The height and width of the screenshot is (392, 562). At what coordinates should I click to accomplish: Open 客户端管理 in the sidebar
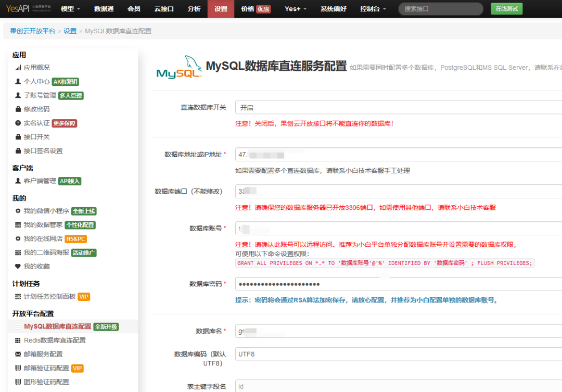40,181
